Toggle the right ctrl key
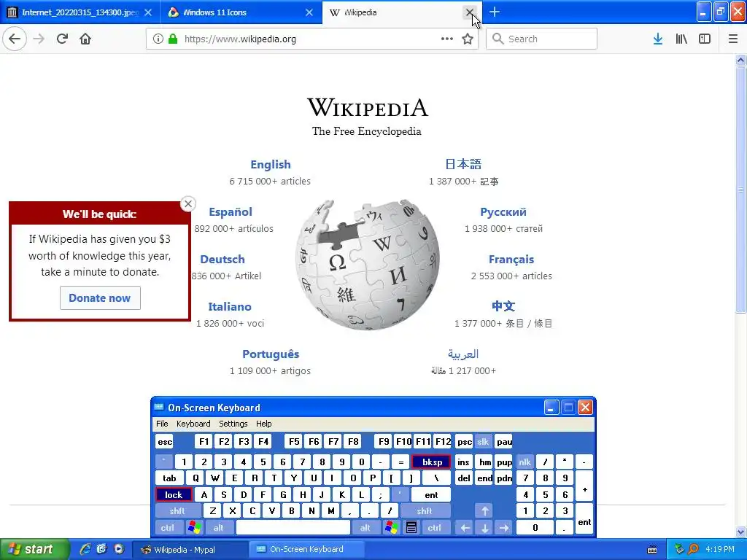This screenshot has height=560, width=747. pyautogui.click(x=435, y=528)
